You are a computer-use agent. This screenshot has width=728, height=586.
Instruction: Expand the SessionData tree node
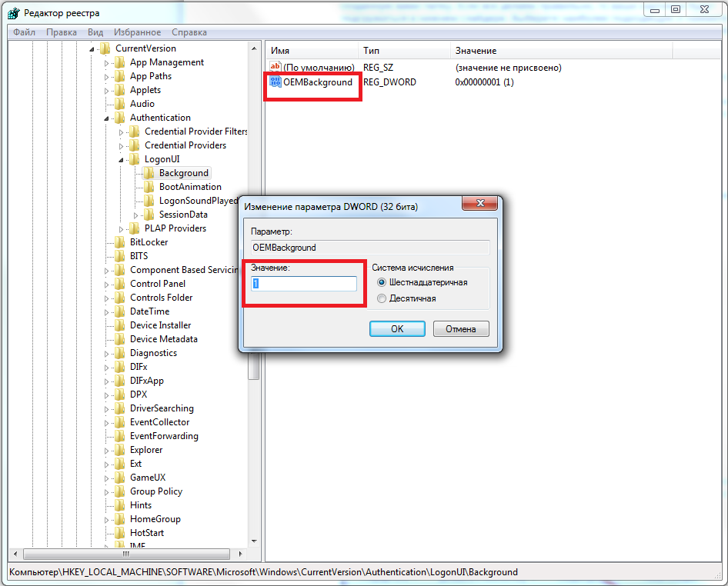click(x=137, y=215)
